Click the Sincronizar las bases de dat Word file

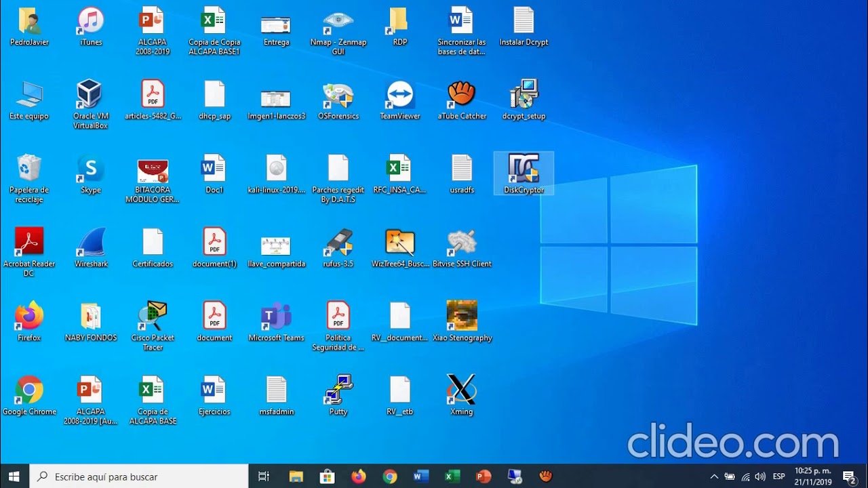tap(462, 31)
